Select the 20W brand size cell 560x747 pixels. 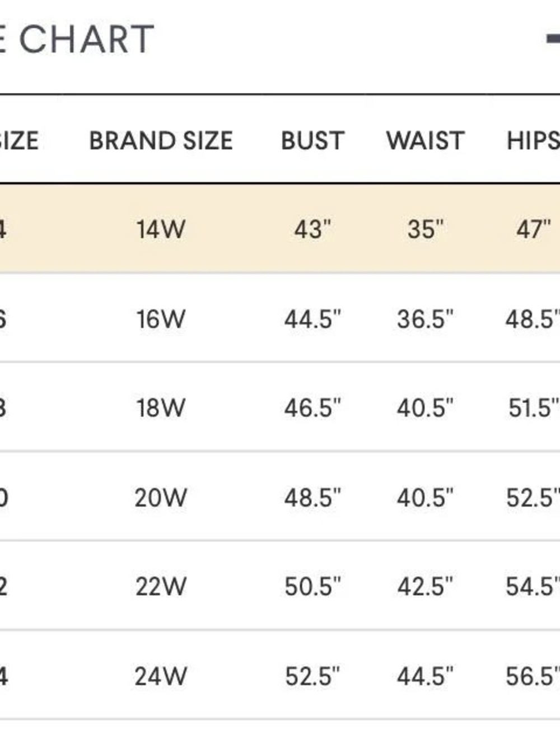click(161, 497)
